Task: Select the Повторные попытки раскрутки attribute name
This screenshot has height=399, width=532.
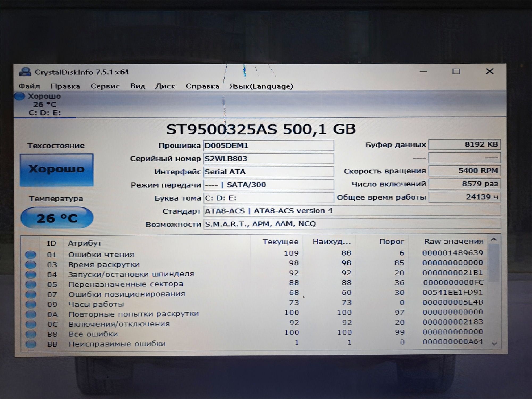Action: tap(134, 314)
